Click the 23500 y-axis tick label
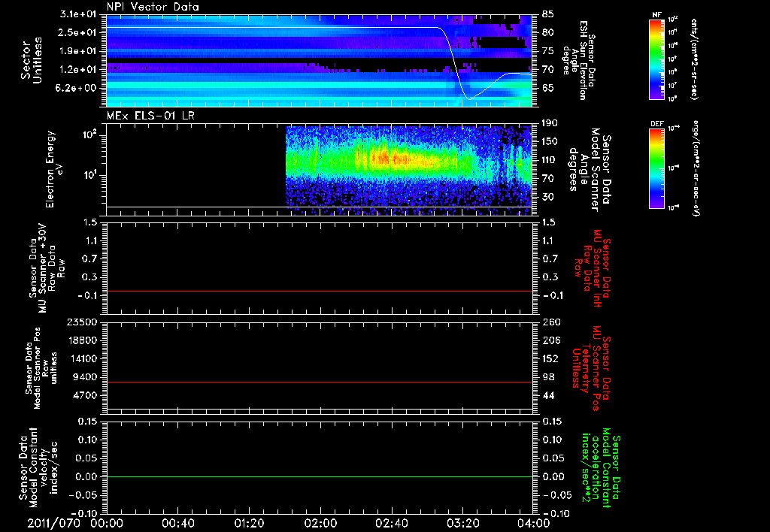770x532 pixels. point(83,322)
